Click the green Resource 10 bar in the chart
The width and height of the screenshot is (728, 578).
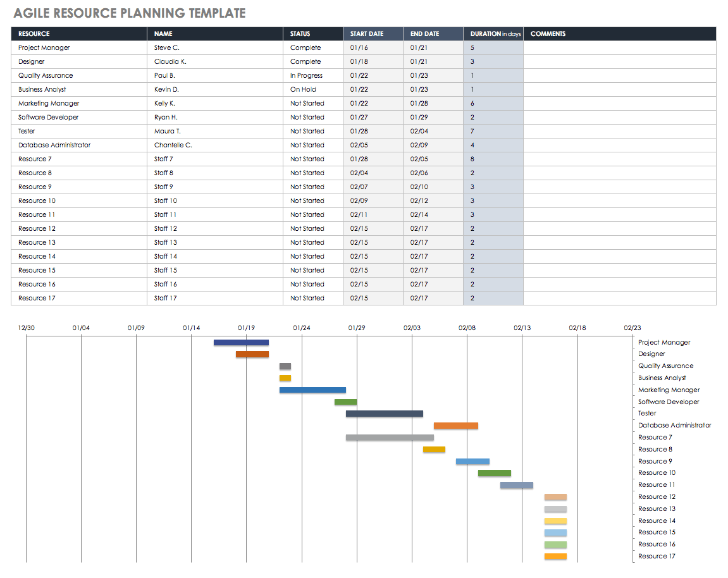tap(495, 472)
